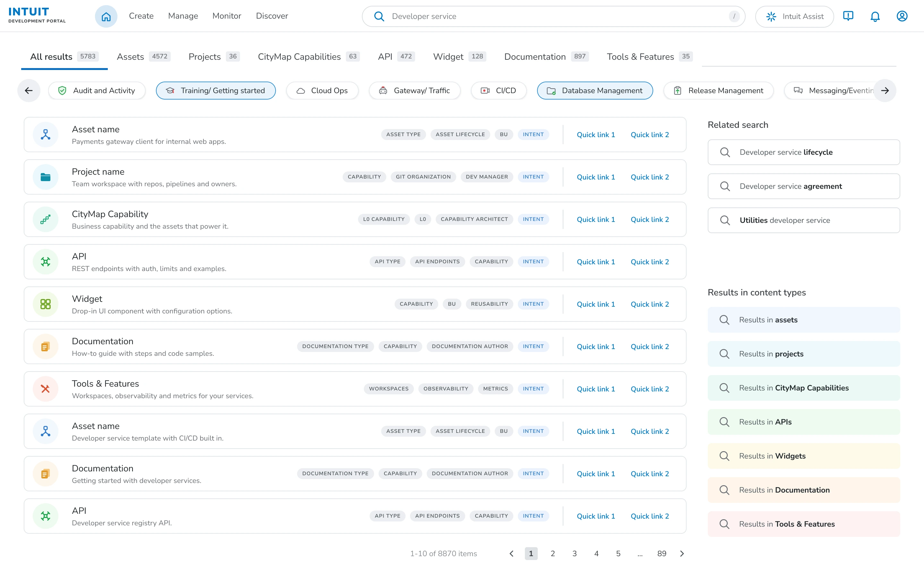Go to the Home icon button
Viewport: 924px width, 578px height.
click(x=106, y=16)
